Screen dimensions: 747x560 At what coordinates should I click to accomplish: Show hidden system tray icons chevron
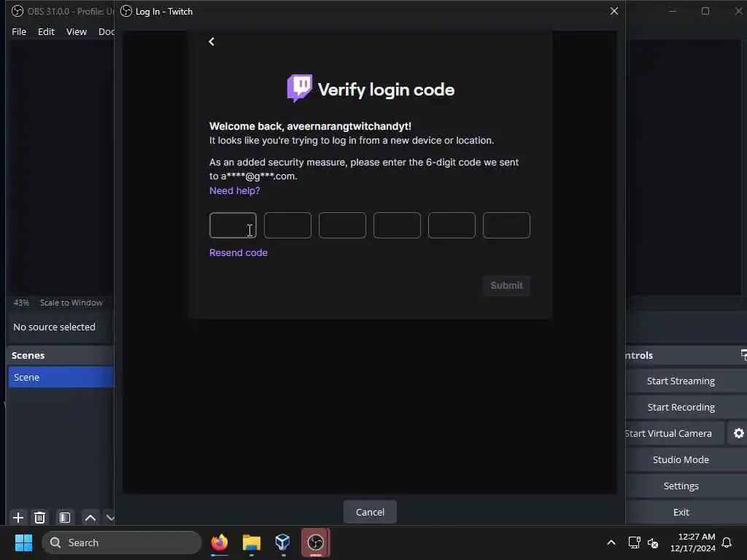coord(611,542)
